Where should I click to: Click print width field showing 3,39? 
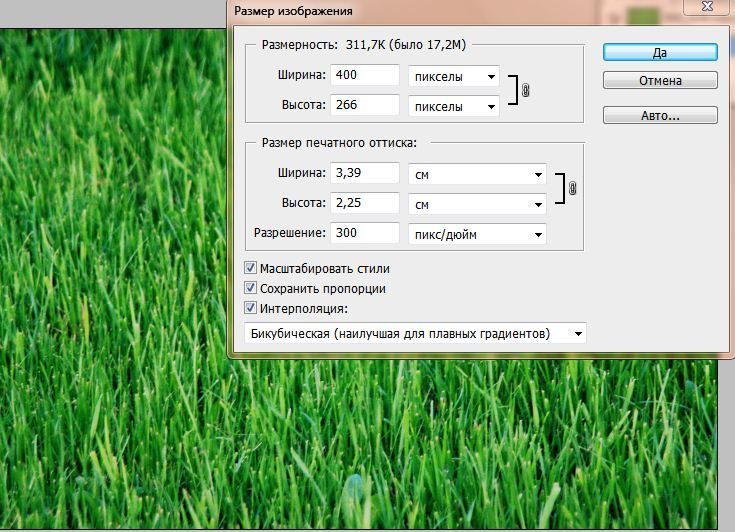coord(365,173)
